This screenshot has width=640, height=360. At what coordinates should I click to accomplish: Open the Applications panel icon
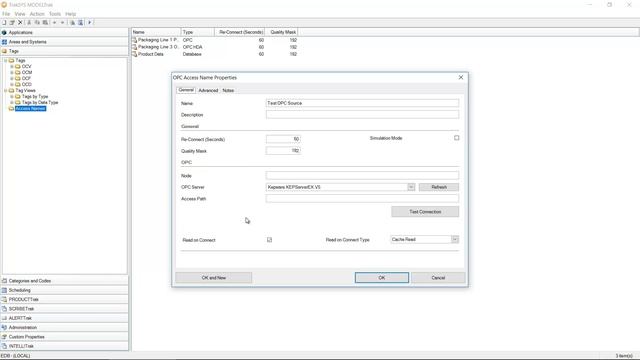(x=4, y=32)
